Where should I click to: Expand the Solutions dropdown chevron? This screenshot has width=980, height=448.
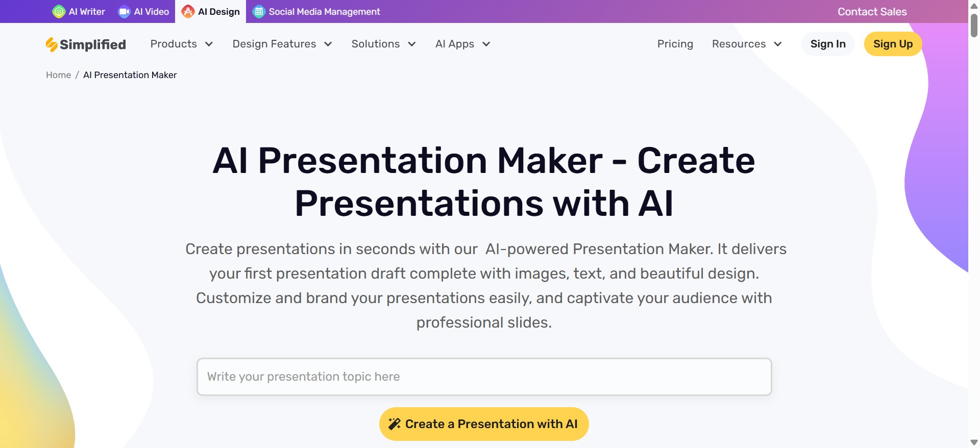coord(412,44)
